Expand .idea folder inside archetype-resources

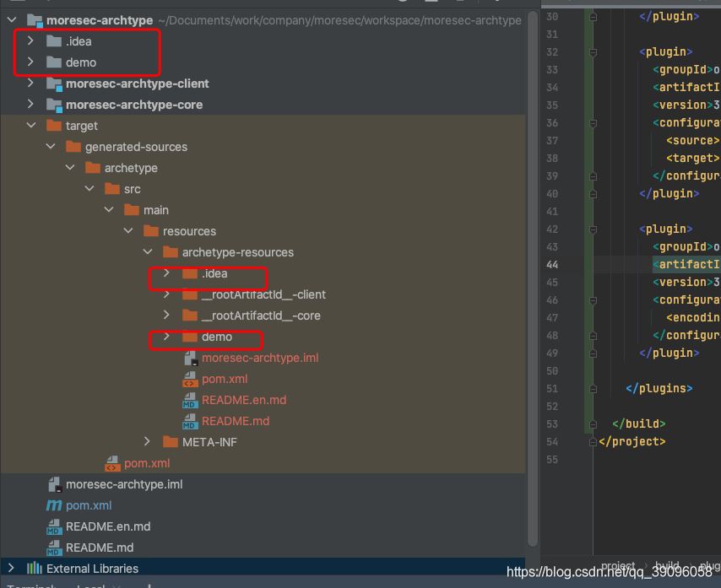click(166, 272)
